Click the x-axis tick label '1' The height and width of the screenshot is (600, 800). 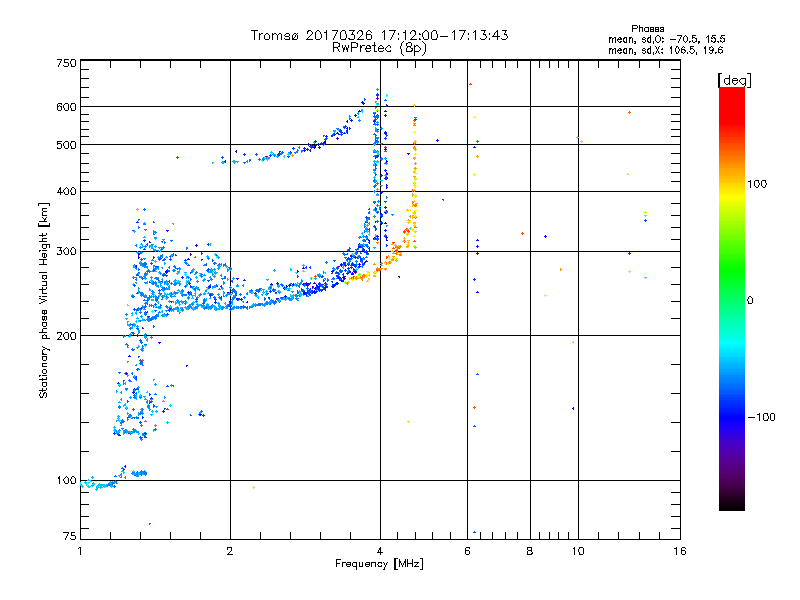point(80,551)
